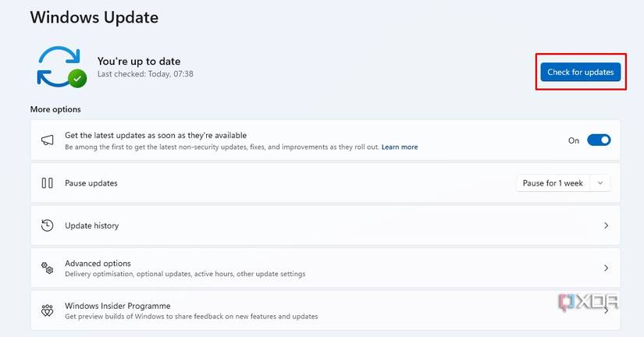The image size is (644, 337).
Task: Click the Update history clock icon
Action: coord(48,225)
